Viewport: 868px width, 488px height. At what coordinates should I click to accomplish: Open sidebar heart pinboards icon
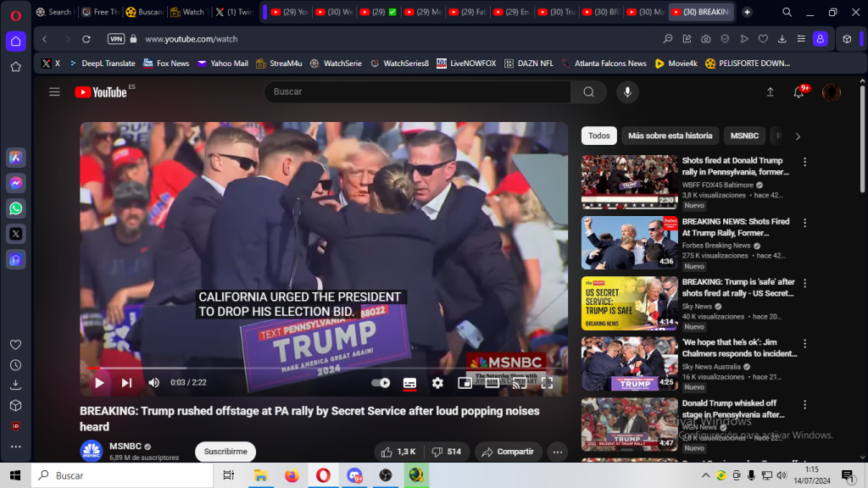tap(15, 345)
